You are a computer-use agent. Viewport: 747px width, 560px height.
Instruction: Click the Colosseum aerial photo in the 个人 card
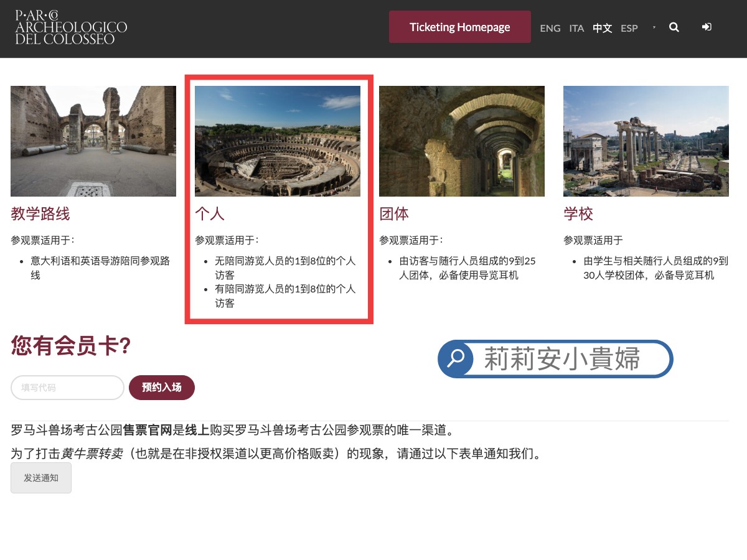278,141
